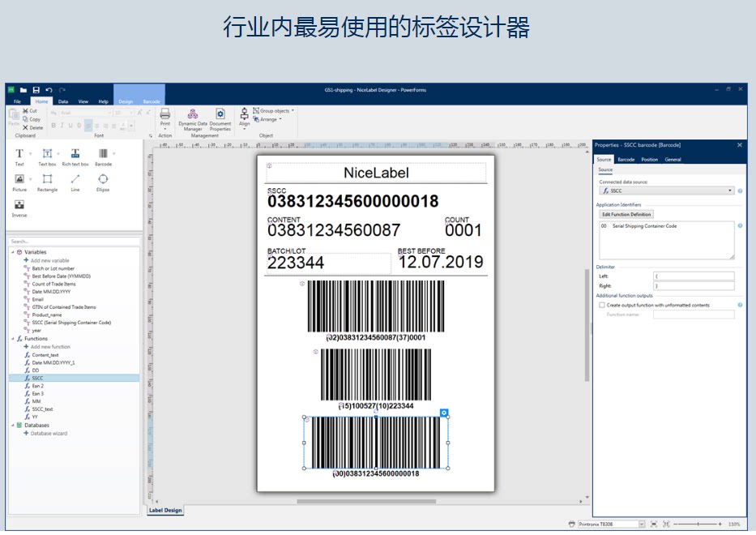Click the Redo arrow icon

click(x=62, y=90)
